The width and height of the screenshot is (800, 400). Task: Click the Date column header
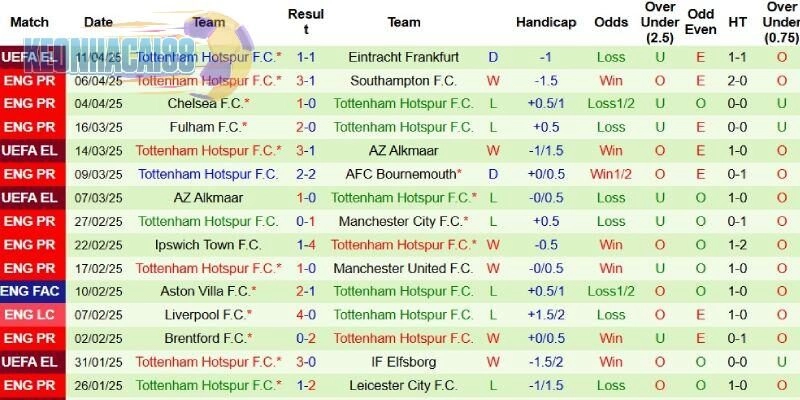pyautogui.click(x=98, y=22)
